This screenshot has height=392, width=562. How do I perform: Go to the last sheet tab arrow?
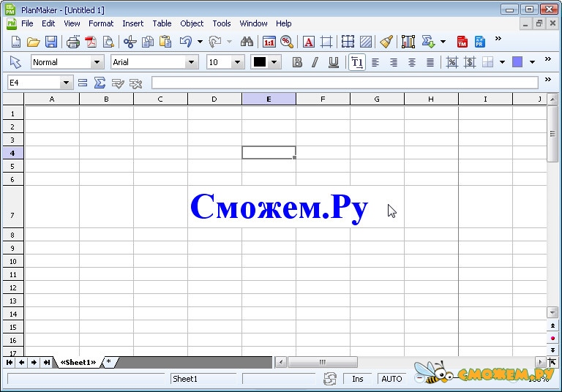(47, 363)
